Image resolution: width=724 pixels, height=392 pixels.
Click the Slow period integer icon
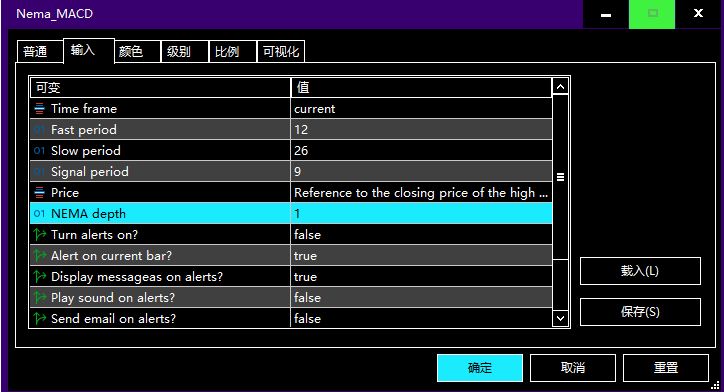(39, 151)
